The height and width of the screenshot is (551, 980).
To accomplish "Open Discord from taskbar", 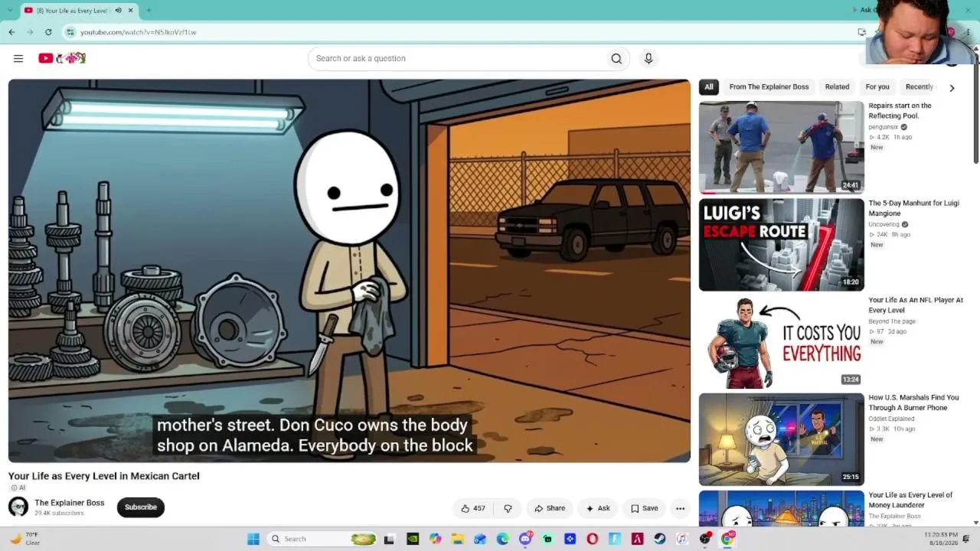I will 525,539.
